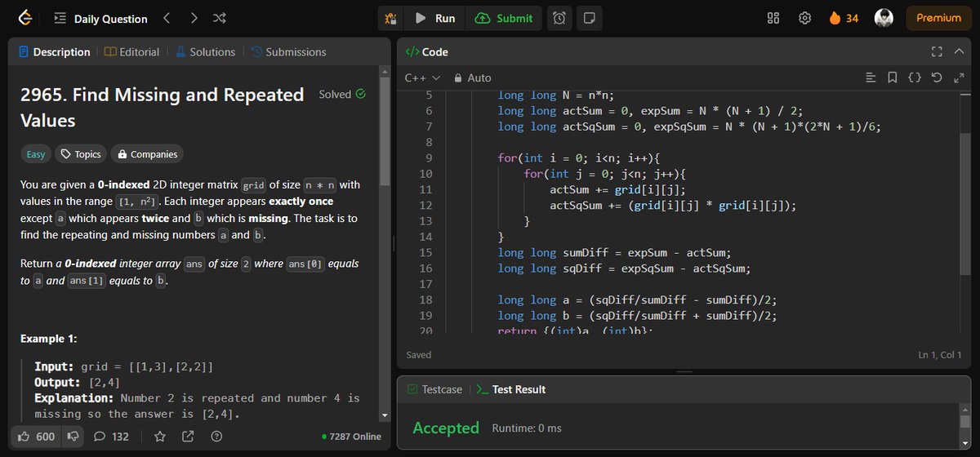
Task: View the 34-day streak flame
Action: 844,18
